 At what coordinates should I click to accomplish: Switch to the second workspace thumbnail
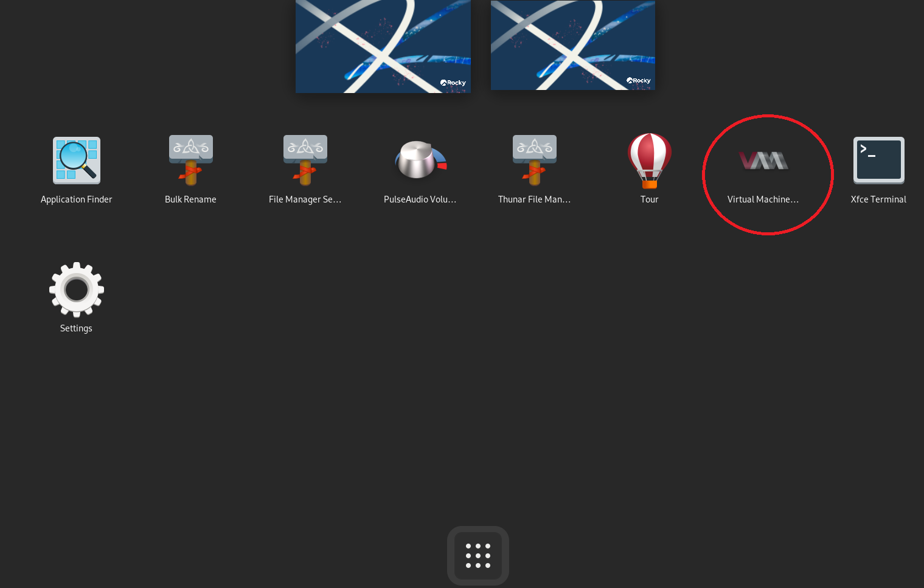(573, 45)
